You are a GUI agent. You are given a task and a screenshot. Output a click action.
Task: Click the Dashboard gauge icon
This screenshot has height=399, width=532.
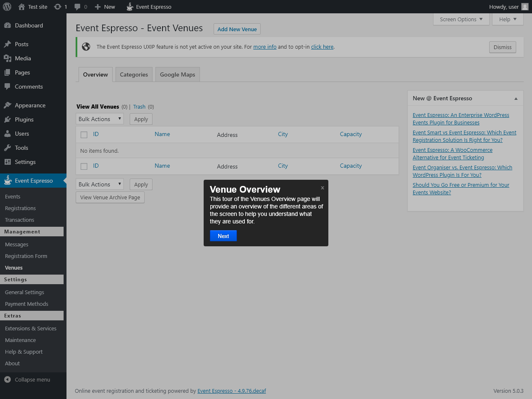click(7, 25)
